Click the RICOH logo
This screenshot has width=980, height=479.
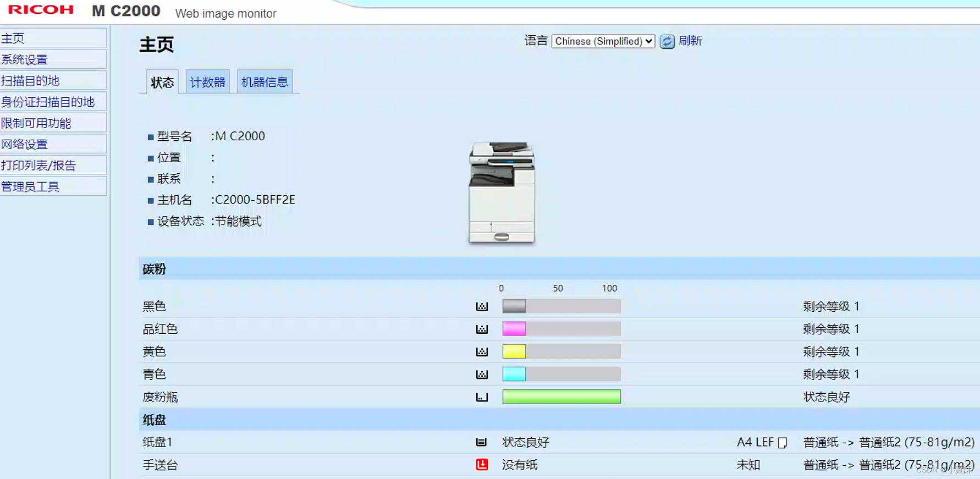[x=41, y=10]
